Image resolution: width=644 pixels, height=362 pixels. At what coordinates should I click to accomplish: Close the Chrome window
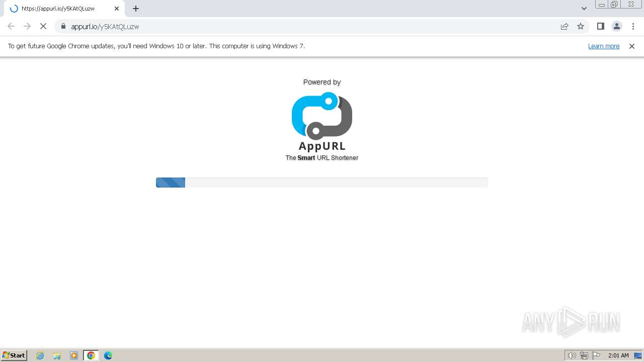[x=631, y=5]
